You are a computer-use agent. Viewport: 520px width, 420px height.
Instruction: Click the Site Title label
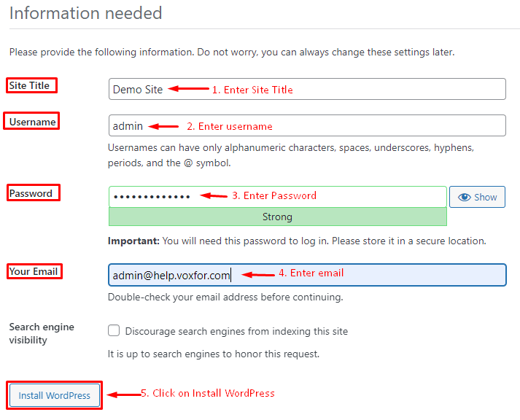pyautogui.click(x=29, y=85)
